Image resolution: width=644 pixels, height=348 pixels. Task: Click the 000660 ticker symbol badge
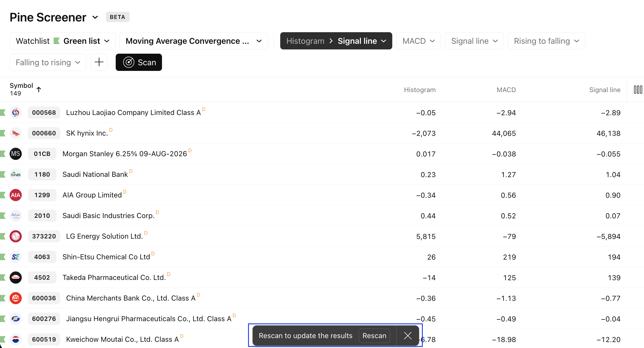pyautogui.click(x=44, y=133)
